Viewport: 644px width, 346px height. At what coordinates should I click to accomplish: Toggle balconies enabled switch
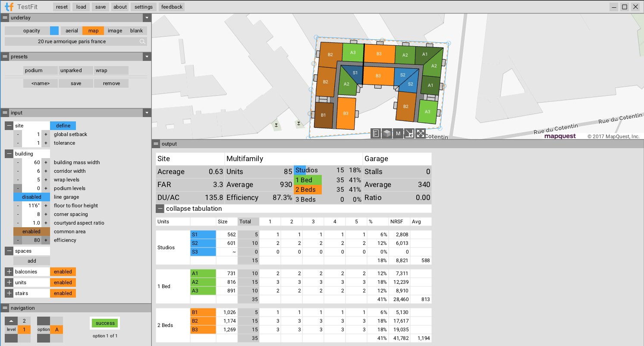pyautogui.click(x=63, y=272)
